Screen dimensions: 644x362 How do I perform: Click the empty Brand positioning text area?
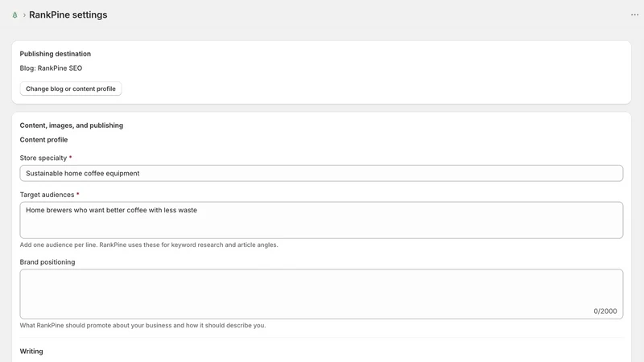coord(321,294)
